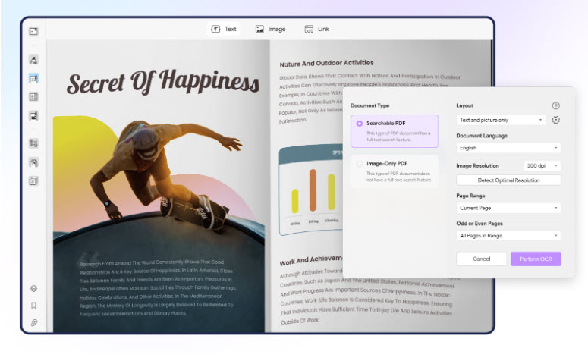Select the Image-Only PDF radio option
Screen dimensions: 588x364
coord(359,163)
